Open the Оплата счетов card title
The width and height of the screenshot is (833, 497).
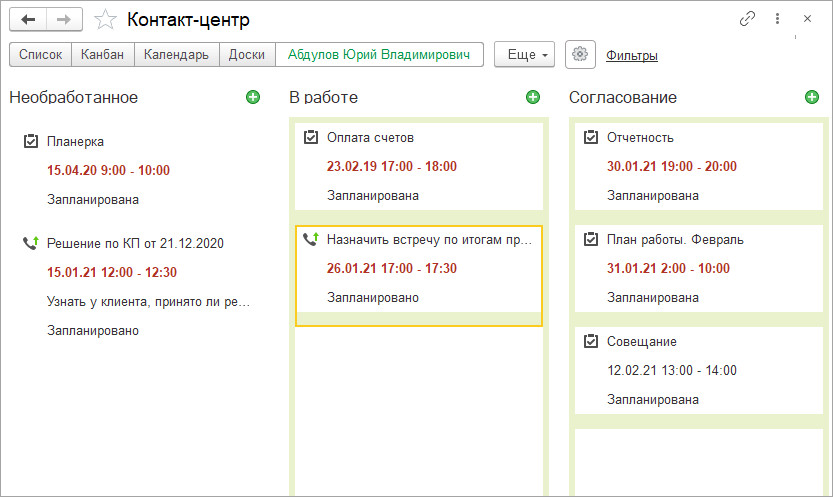point(370,138)
